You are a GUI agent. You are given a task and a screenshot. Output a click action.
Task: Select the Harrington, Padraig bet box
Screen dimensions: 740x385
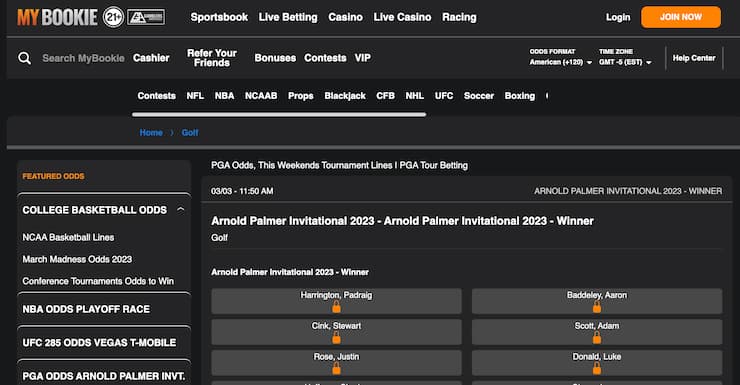click(336, 301)
